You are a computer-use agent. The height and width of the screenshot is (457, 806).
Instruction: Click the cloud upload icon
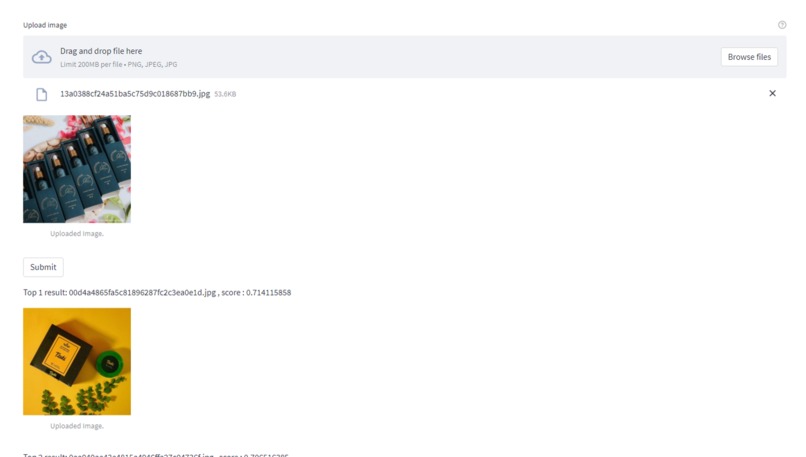[x=42, y=57]
